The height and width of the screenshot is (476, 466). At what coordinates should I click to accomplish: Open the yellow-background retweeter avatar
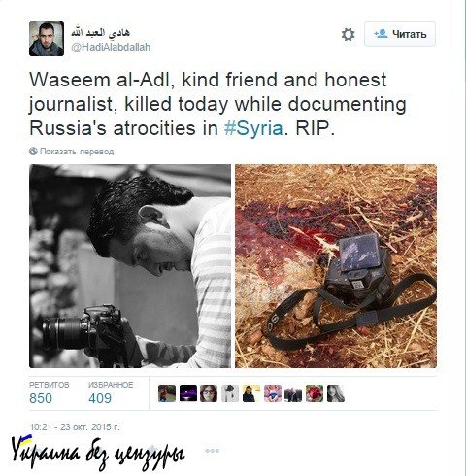(251, 393)
